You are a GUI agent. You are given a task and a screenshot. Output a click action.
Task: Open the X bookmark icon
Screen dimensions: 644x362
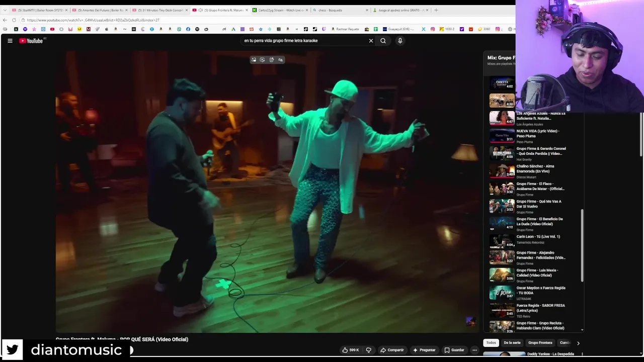[x=423, y=29]
